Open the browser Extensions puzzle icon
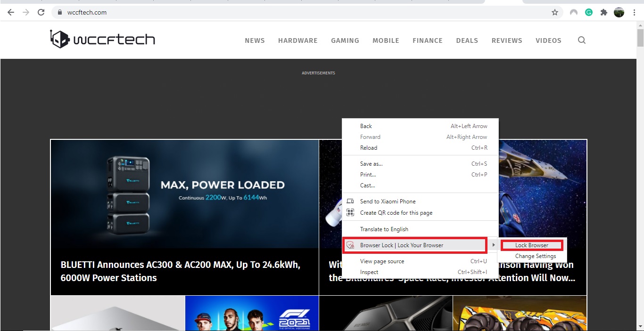The height and width of the screenshot is (331, 644). coord(603,12)
